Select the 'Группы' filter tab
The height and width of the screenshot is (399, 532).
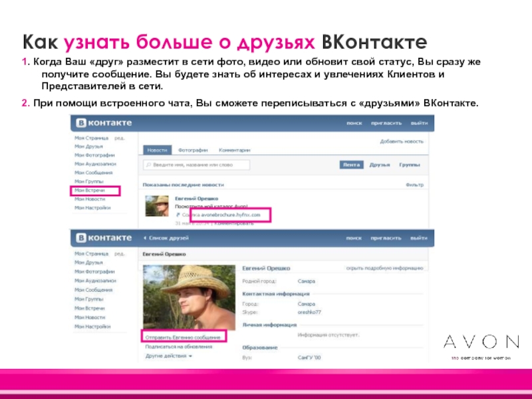tap(410, 165)
